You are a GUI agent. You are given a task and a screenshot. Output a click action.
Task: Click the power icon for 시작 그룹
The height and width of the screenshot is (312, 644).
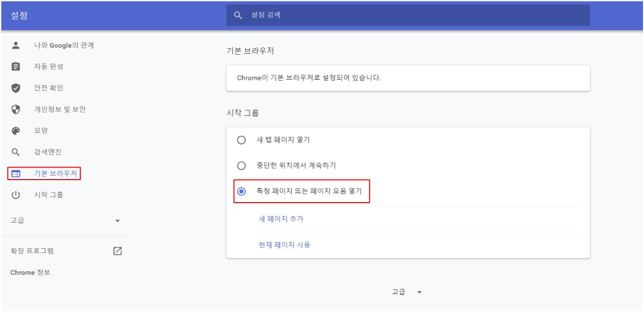pyautogui.click(x=15, y=195)
